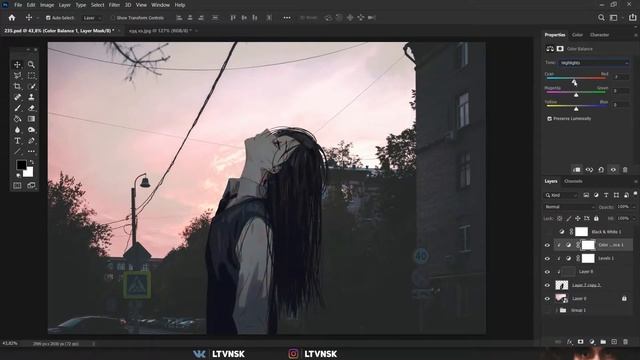This screenshot has width=640, height=360.
Task: Toggle Auto-Select checkbox
Action: (x=48, y=18)
